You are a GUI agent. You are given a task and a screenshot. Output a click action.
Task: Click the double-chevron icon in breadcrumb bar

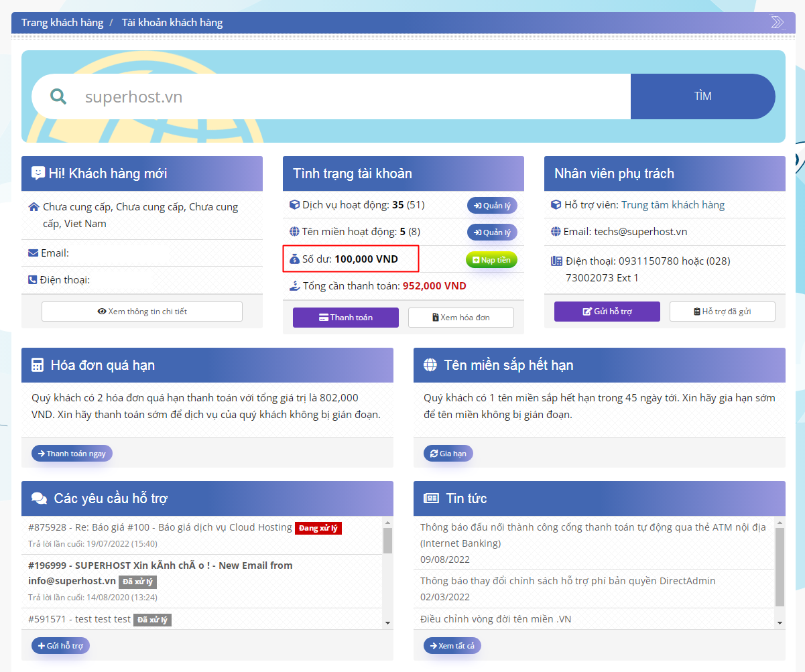tap(777, 23)
